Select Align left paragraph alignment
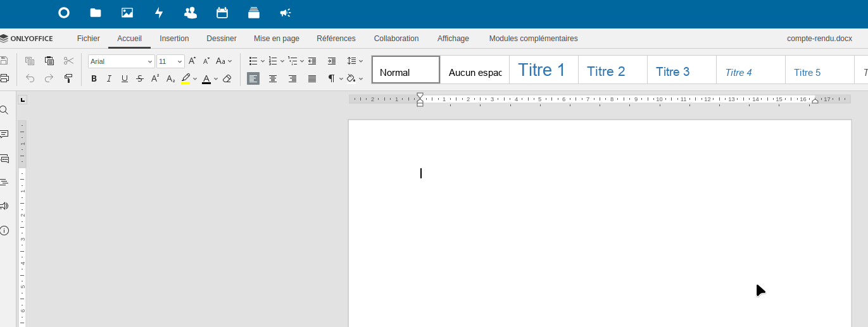Viewport: 868px width, 327px height. point(253,79)
